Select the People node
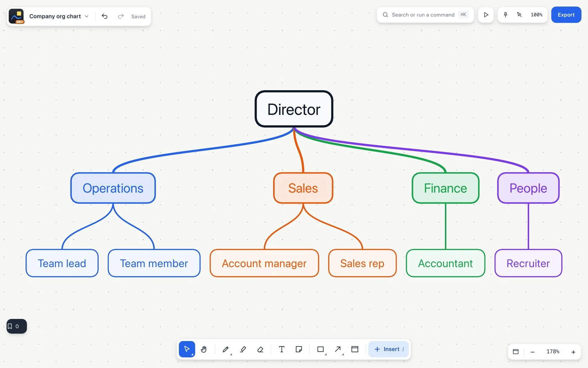Screen dimensions: 588x368 coord(528,188)
